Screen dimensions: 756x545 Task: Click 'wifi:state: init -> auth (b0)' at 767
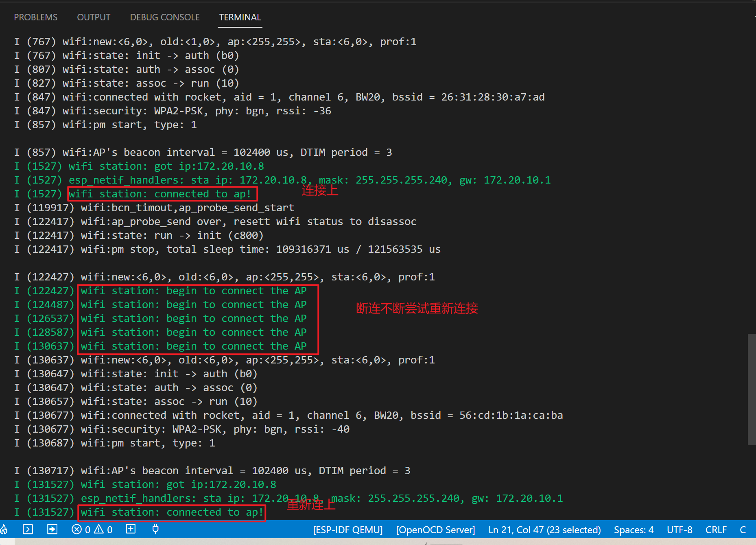click(x=127, y=55)
